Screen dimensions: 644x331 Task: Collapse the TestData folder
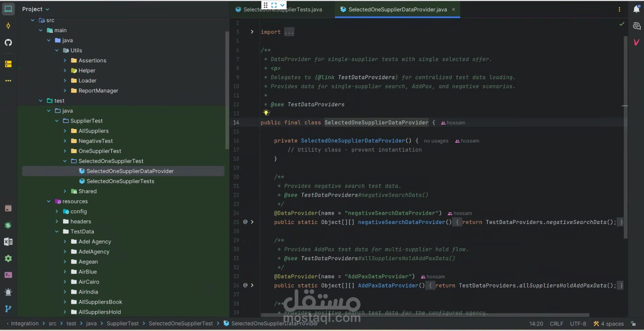tap(57, 231)
